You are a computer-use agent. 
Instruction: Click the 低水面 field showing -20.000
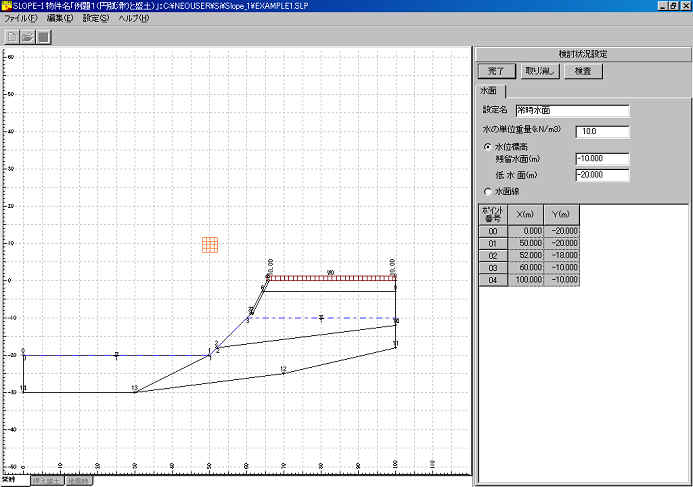pyautogui.click(x=603, y=175)
